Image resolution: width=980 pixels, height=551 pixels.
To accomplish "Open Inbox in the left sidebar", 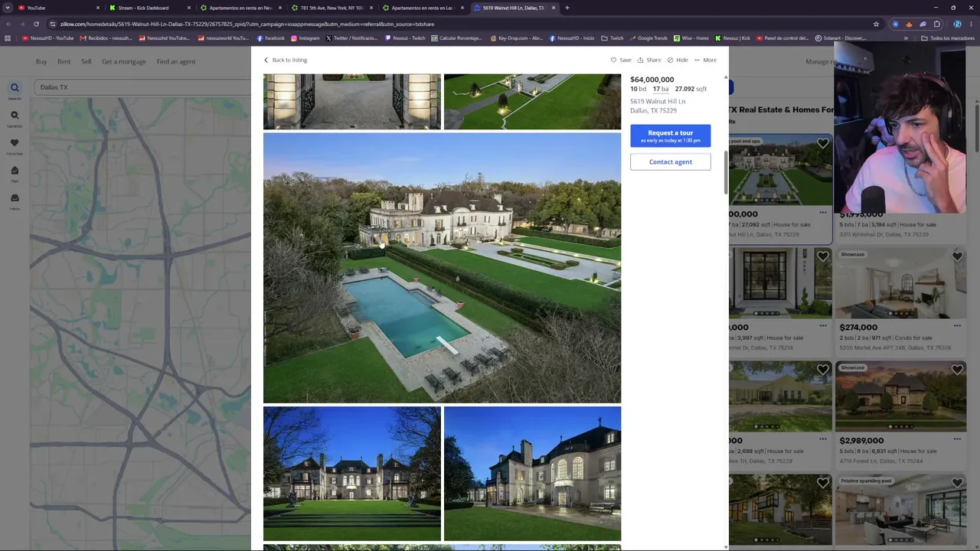I will [x=15, y=201].
